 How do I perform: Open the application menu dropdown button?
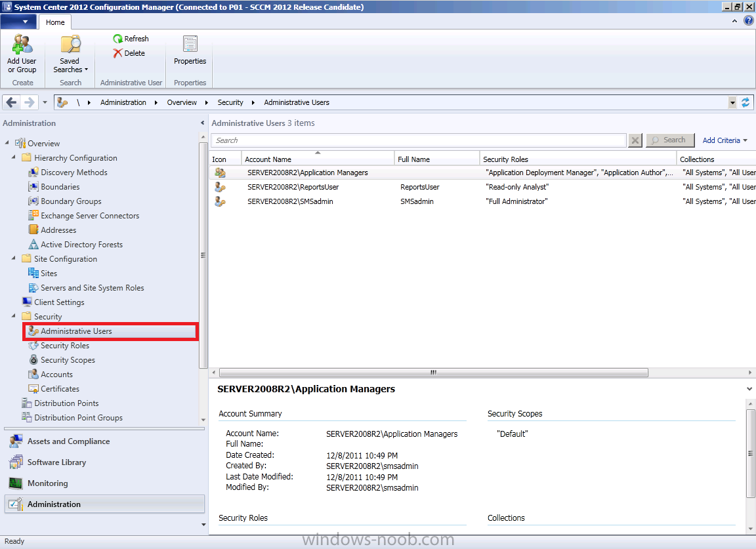(x=18, y=22)
